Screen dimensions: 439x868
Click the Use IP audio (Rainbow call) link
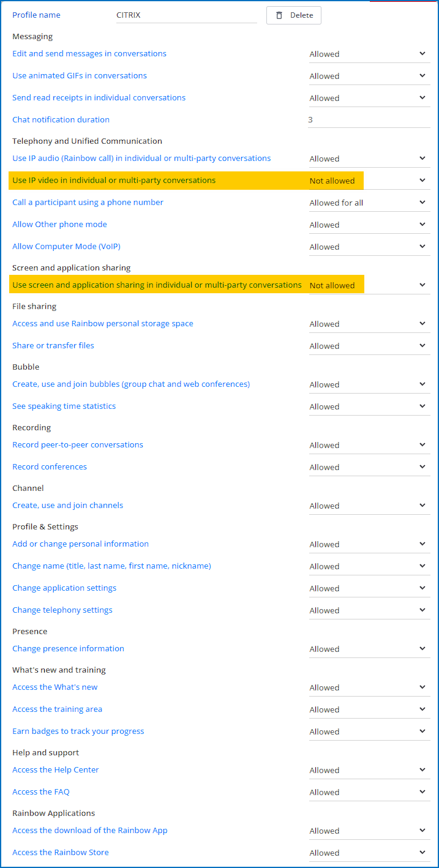(x=141, y=159)
